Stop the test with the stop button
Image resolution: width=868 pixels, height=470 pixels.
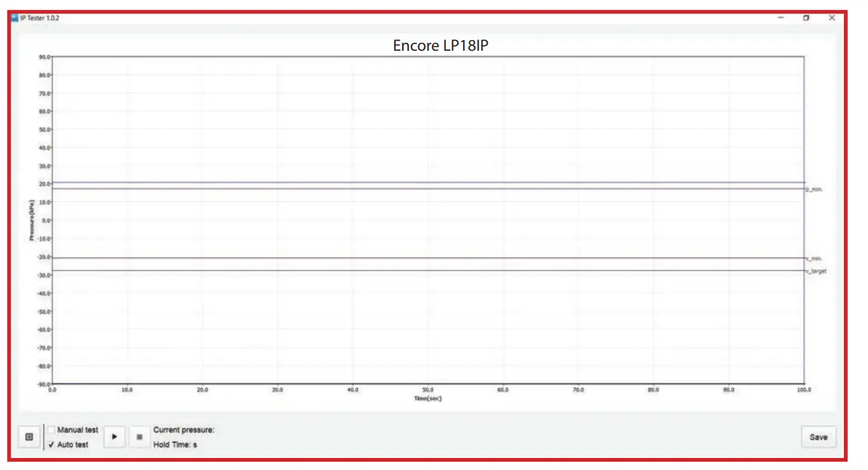pos(139,437)
